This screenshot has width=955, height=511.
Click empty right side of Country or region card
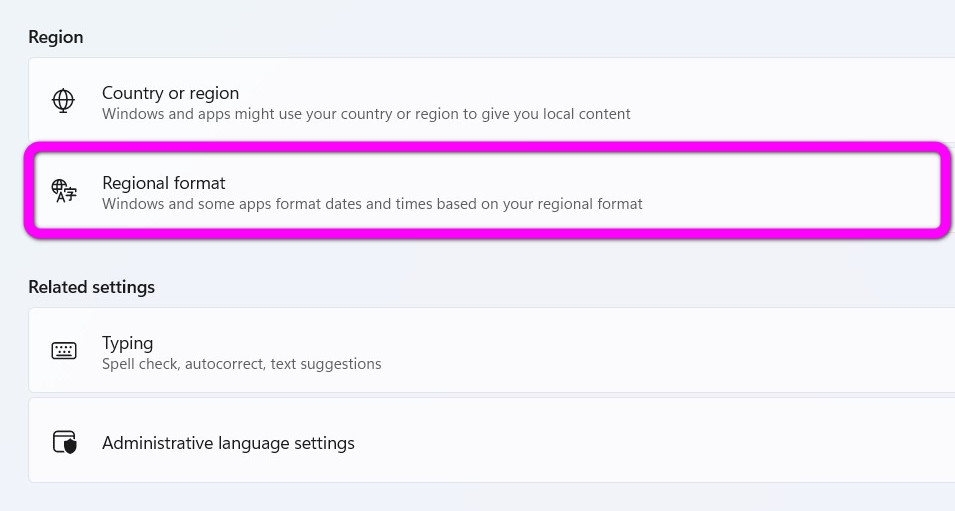pyautogui.click(x=800, y=101)
